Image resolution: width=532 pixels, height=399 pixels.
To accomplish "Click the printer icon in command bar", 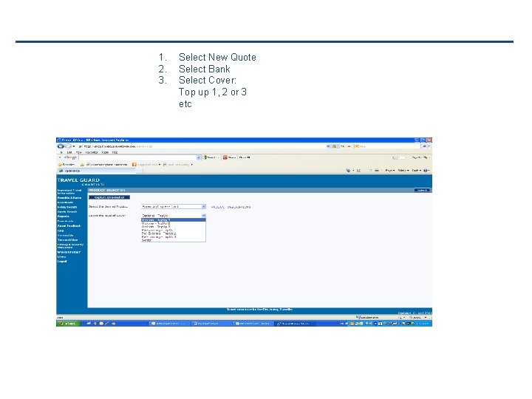I will tap(377, 171).
